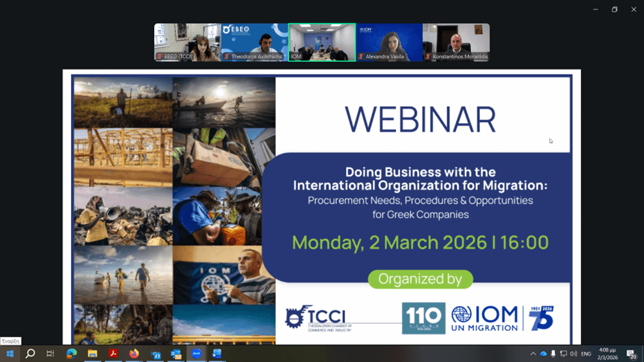Open Adobe Acrobat from the taskbar
The height and width of the screenshot is (362, 644).
[113, 354]
